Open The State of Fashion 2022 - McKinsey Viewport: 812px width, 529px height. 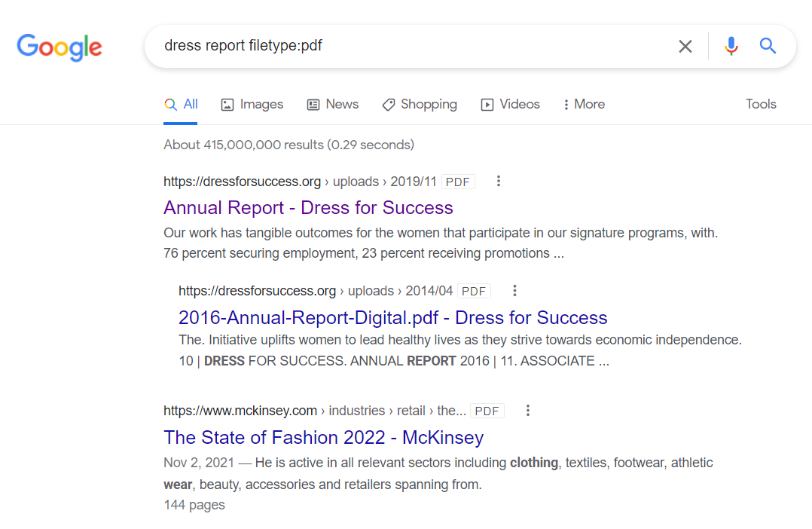[x=324, y=437]
